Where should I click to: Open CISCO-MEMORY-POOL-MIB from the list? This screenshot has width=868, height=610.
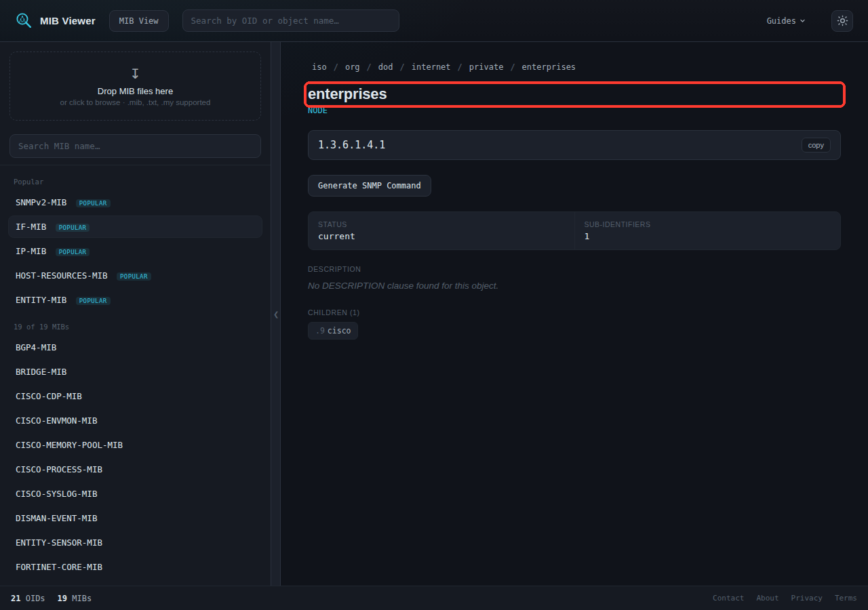click(x=135, y=445)
